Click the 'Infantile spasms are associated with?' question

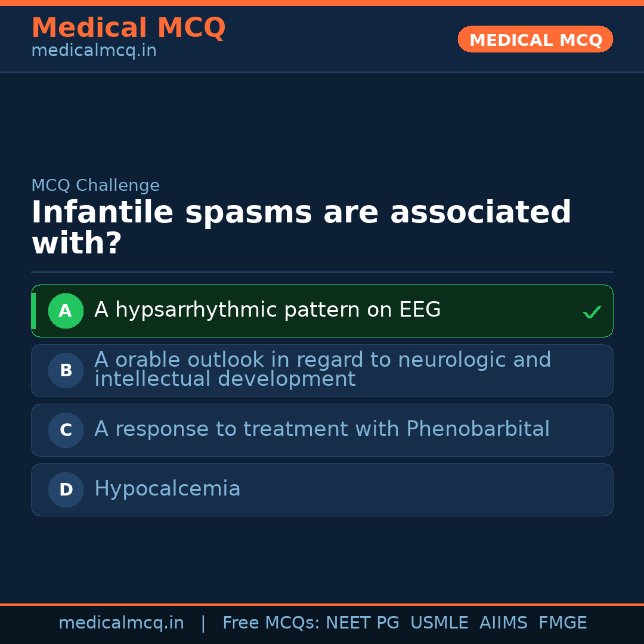301,228
